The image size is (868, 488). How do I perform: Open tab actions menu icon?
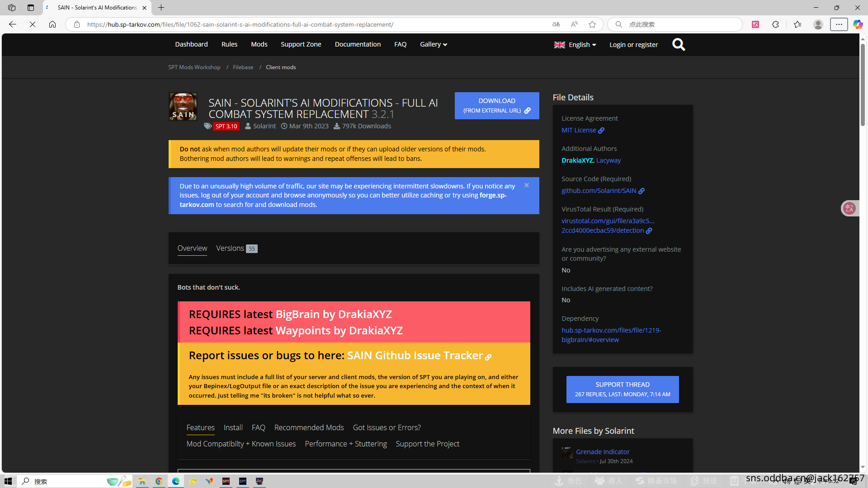pyautogui.click(x=30, y=8)
